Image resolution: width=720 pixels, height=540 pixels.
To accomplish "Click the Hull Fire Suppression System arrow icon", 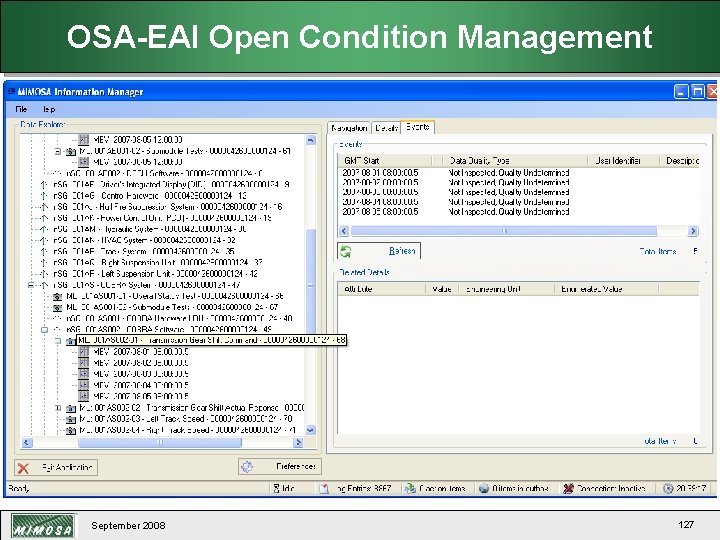I will coord(44,207).
